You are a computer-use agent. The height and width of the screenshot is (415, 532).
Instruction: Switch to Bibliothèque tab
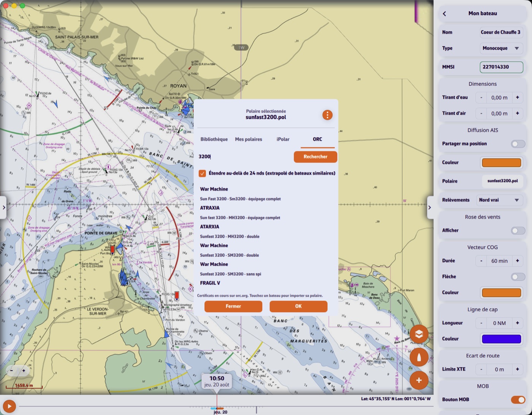[x=214, y=139]
